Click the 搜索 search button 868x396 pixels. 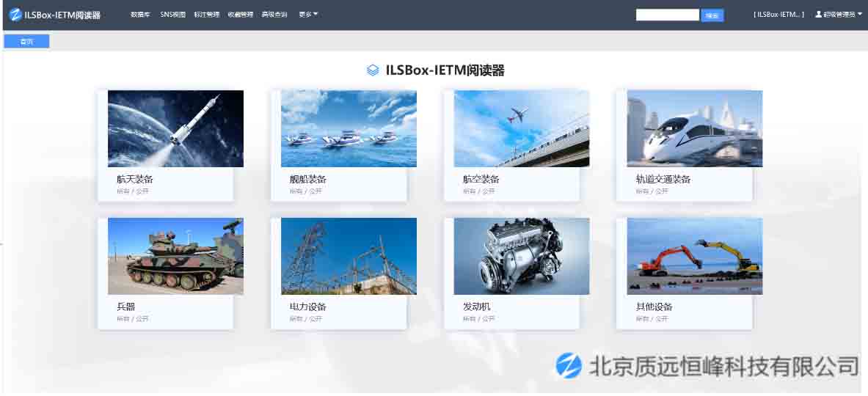(712, 15)
